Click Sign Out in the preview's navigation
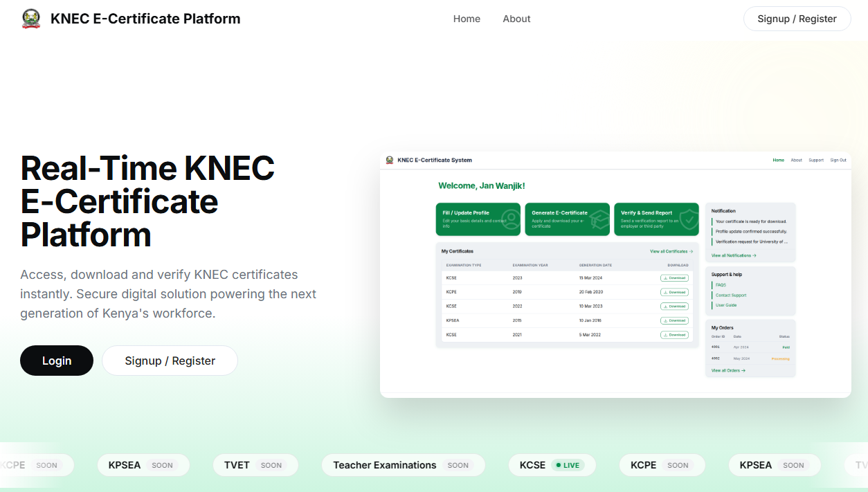The width and height of the screenshot is (868, 492). [x=838, y=160]
